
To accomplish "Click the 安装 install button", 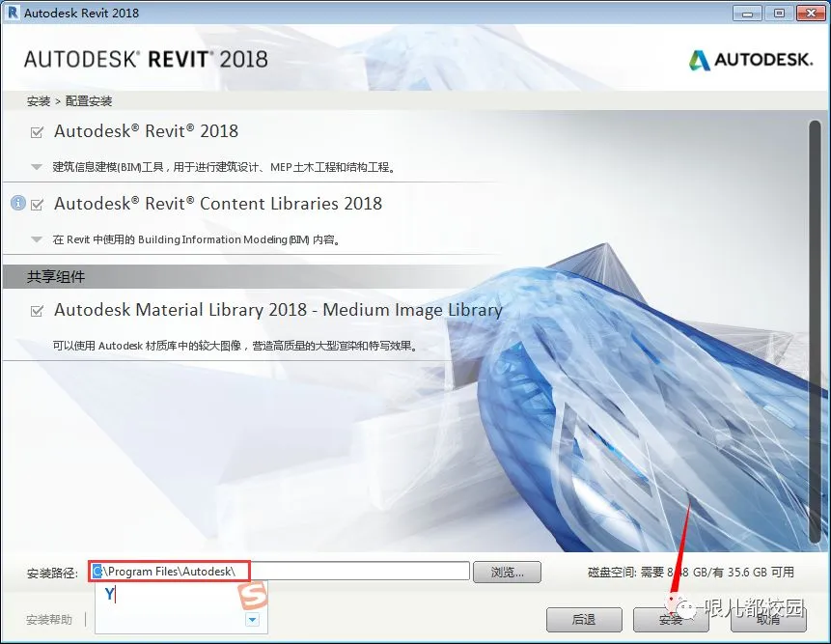I will pos(671,619).
